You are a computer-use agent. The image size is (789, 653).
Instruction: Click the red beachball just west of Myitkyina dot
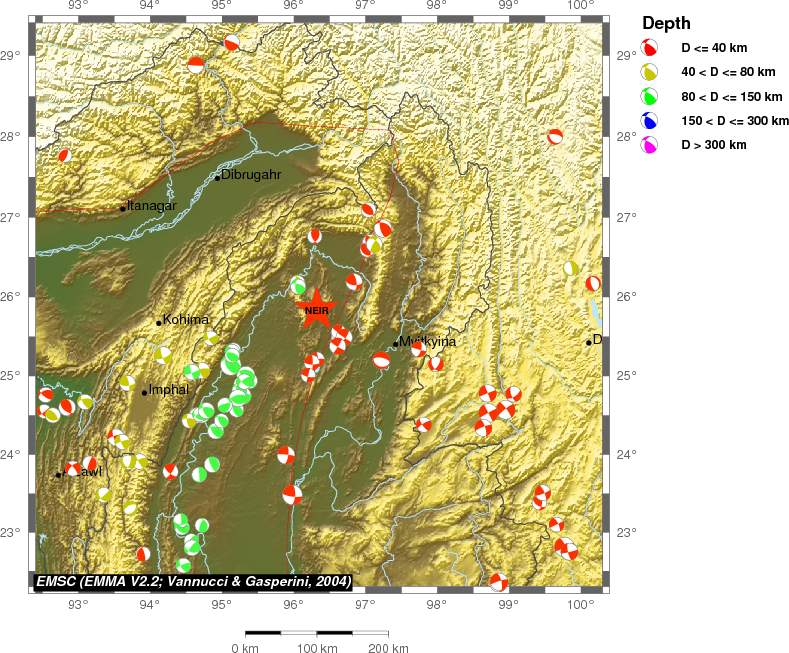point(381,360)
